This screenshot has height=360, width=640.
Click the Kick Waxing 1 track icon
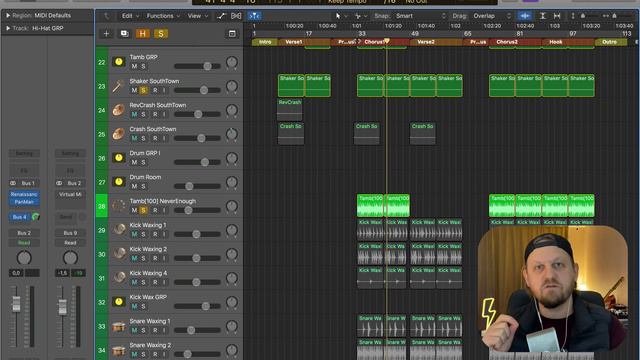click(x=119, y=230)
